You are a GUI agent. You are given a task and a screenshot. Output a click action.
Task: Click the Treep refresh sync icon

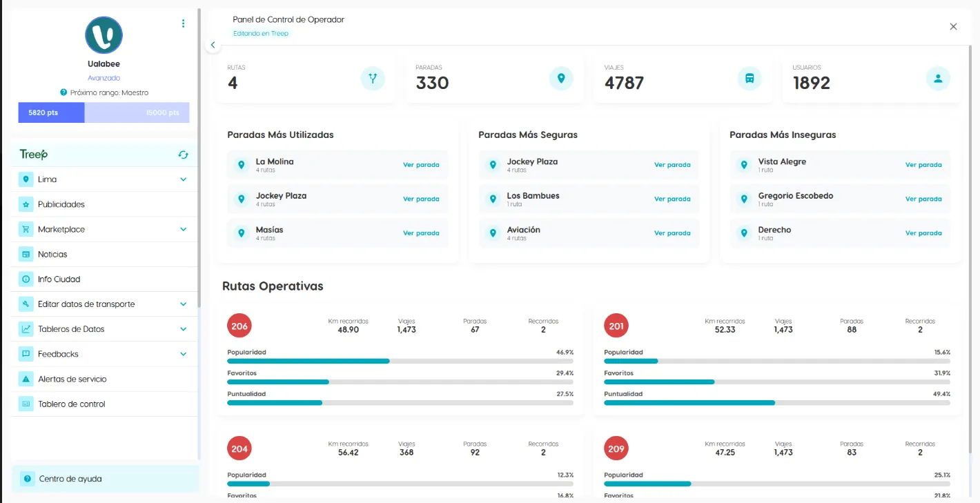183,155
